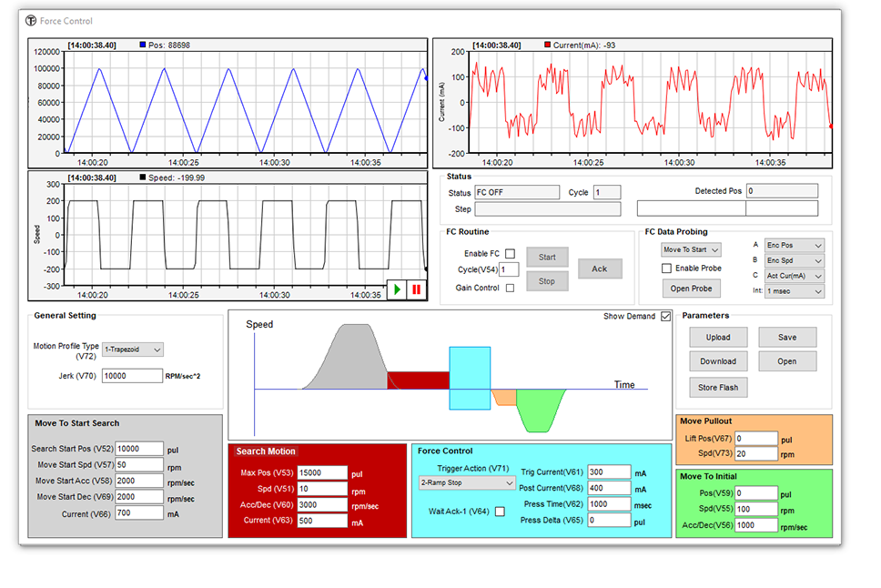The image size is (881, 588).
Task: Uncheck the Show Demand checkbox
Action: [666, 317]
